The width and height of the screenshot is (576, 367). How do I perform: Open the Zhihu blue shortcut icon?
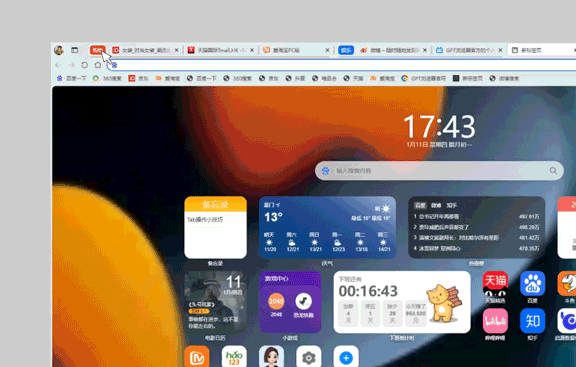coord(532,321)
